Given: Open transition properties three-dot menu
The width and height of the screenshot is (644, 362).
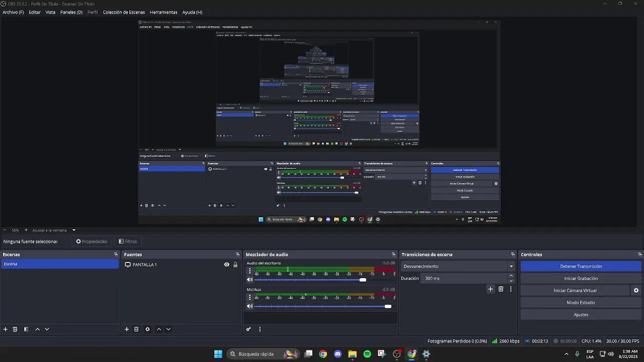Looking at the screenshot, I should [511, 289].
